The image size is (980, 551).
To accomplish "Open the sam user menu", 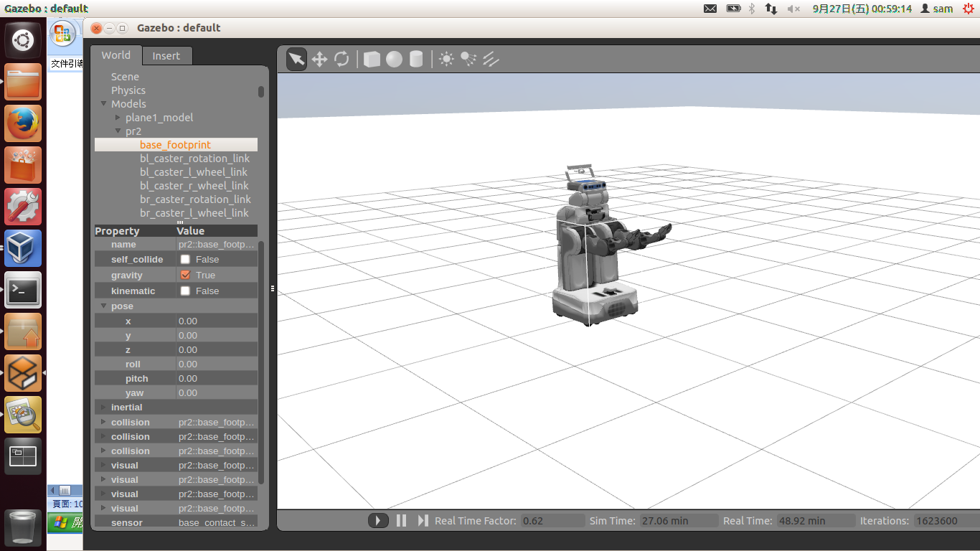I will [937, 9].
